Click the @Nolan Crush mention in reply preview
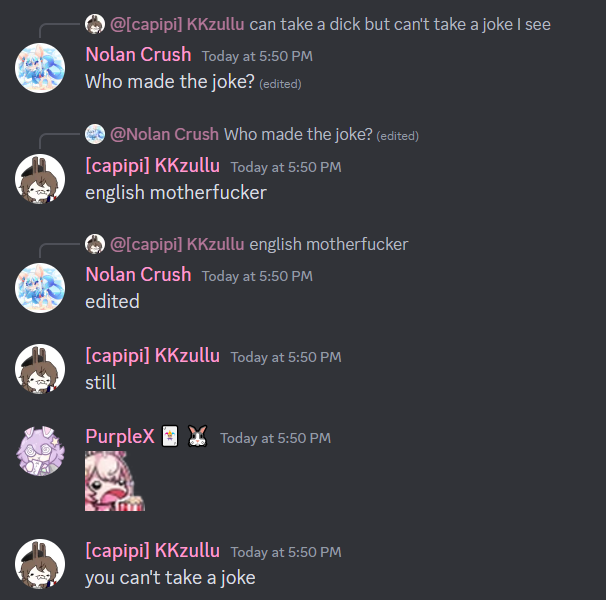Image resolution: width=606 pixels, height=600 pixels. 164,135
